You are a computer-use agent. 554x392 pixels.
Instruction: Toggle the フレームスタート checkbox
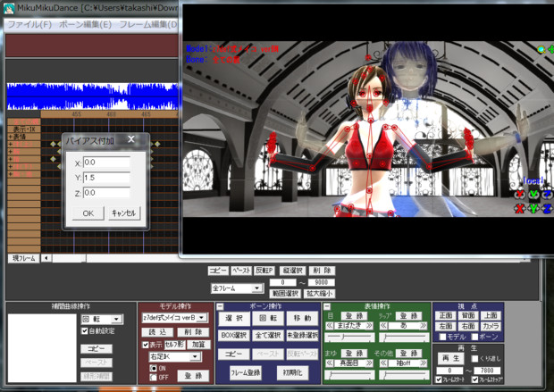click(x=439, y=380)
